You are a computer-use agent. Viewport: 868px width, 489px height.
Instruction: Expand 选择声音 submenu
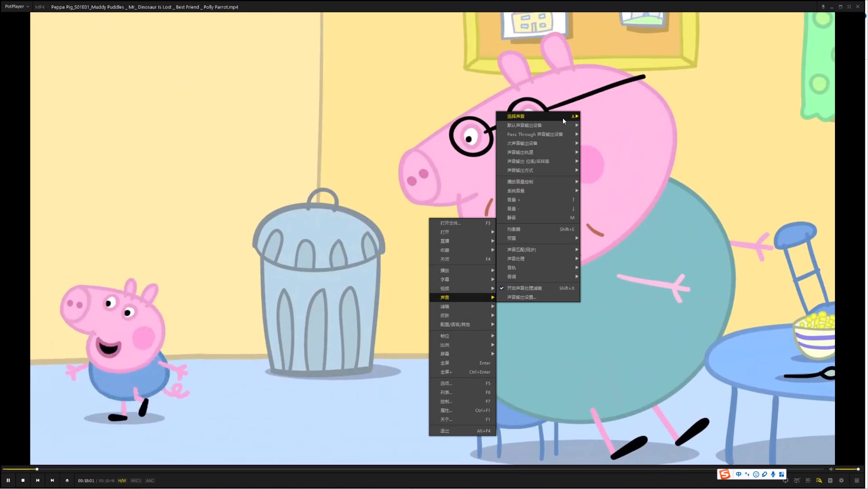538,116
